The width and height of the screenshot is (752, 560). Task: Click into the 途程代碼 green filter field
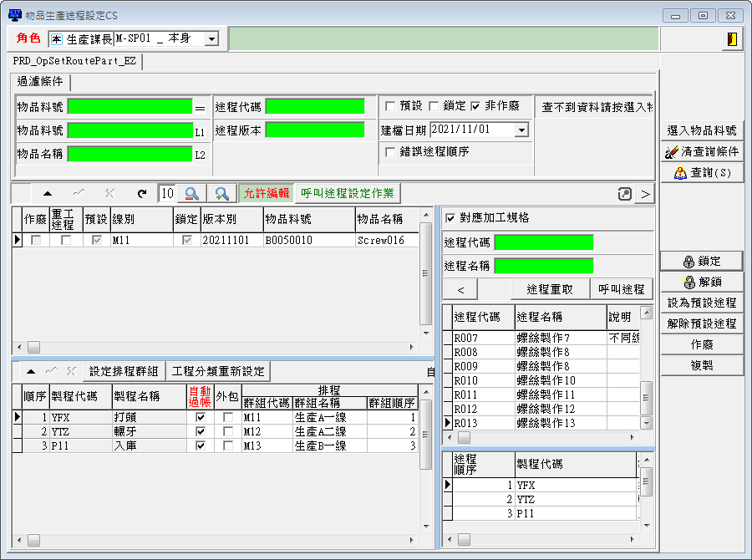[314, 106]
